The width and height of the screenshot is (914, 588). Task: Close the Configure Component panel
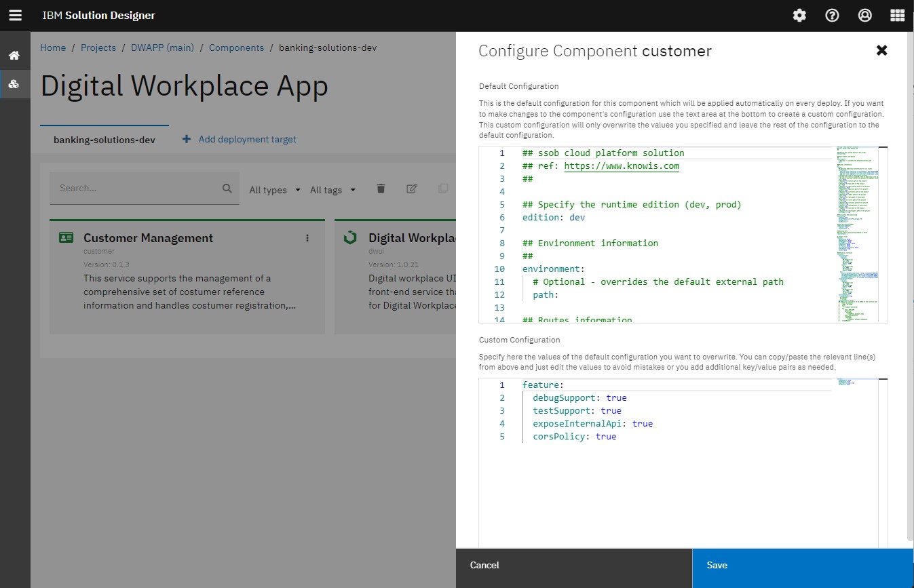(x=881, y=50)
